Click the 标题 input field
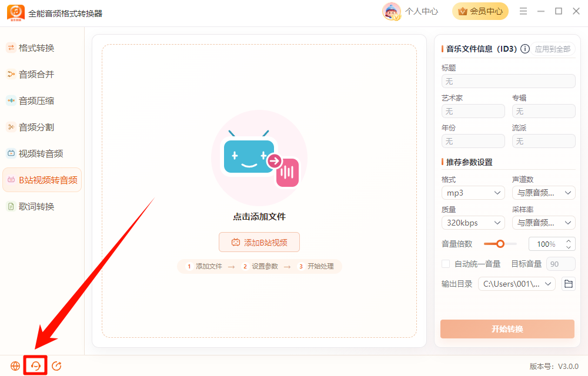The height and width of the screenshot is (376, 588). (x=508, y=81)
